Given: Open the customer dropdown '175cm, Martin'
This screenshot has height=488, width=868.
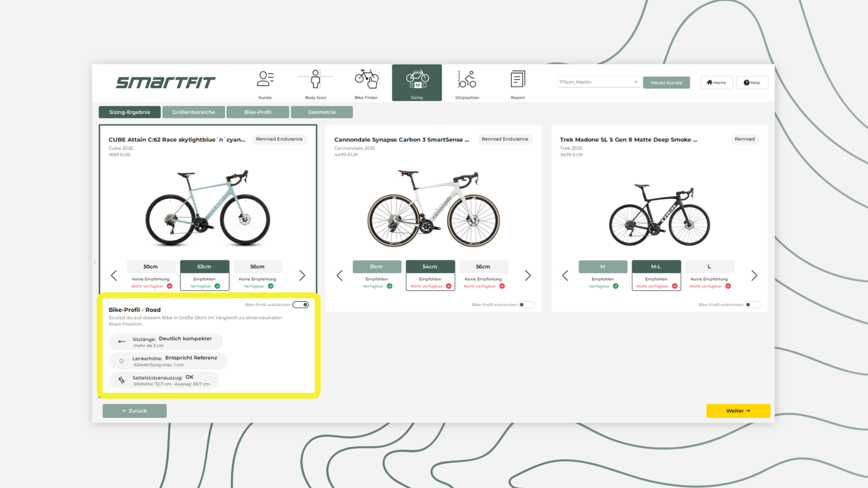Looking at the screenshot, I should click(x=598, y=82).
